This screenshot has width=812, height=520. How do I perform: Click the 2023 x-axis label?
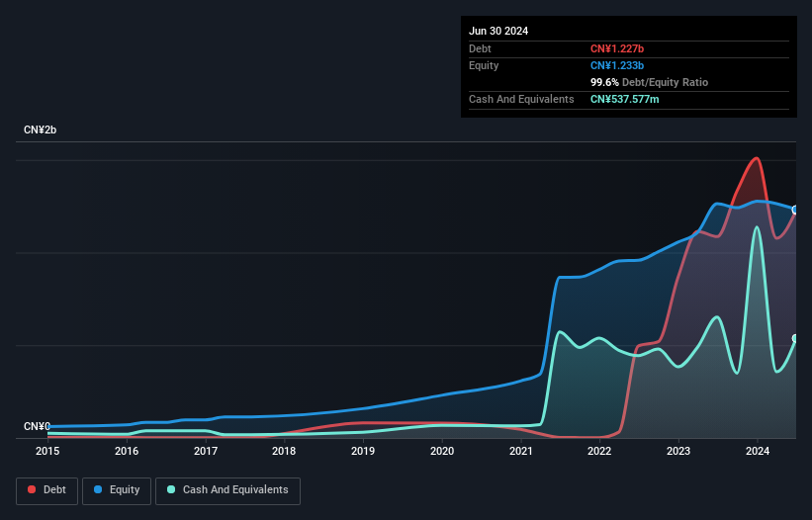678,451
